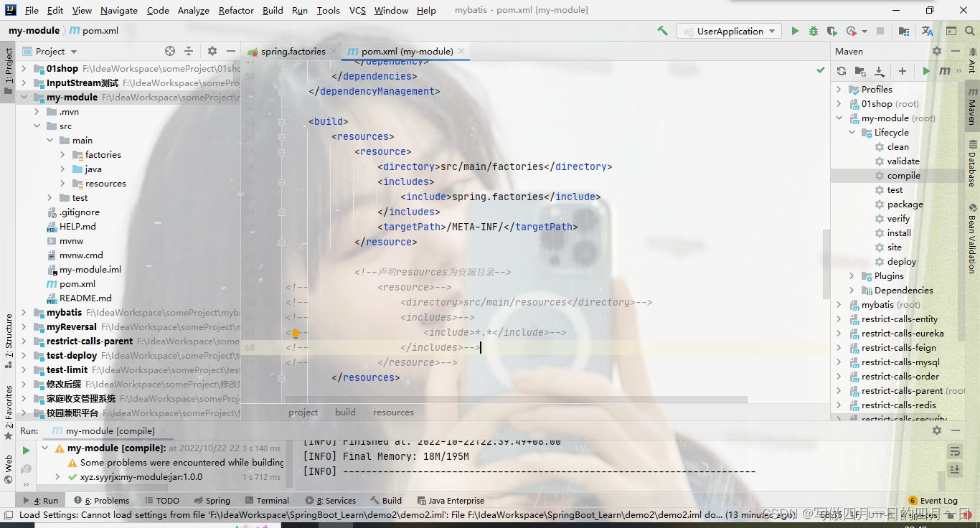Click the intention lightbulb in editor gutter
The width and height of the screenshot is (980, 528).
click(295, 333)
